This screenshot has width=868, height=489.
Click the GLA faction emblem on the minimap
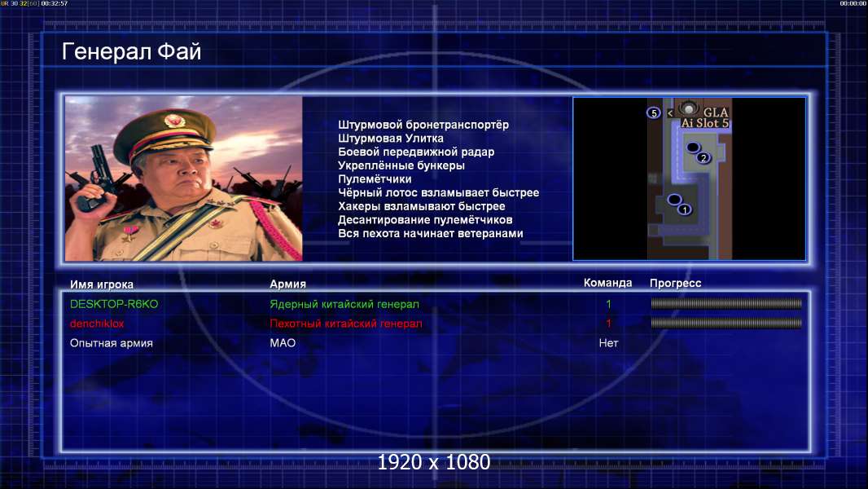(689, 108)
